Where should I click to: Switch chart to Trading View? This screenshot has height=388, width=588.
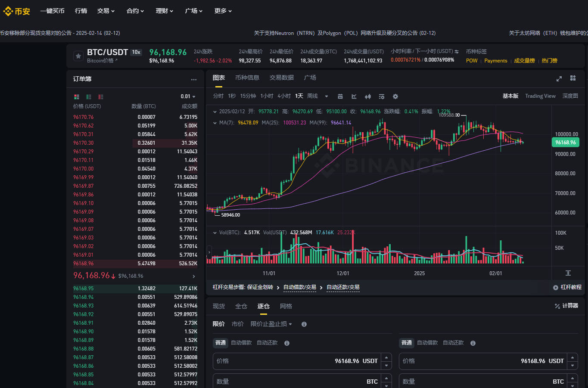pyautogui.click(x=540, y=96)
